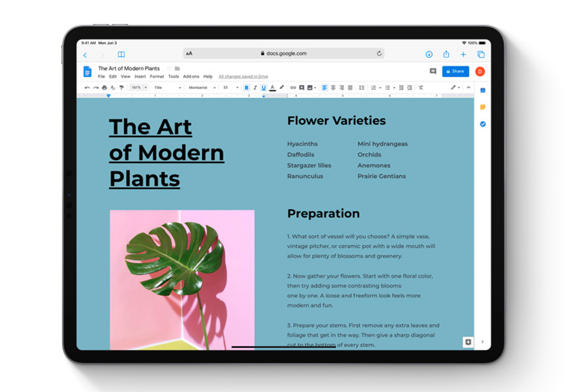Undo the last change
Screen dimensions: 570x392
tap(88, 88)
